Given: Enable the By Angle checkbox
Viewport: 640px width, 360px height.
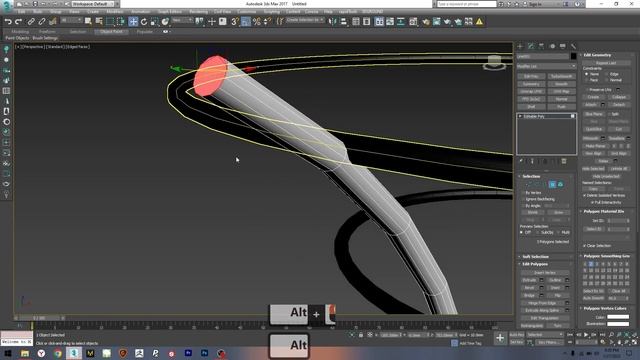Looking at the screenshot, I should coord(522,206).
